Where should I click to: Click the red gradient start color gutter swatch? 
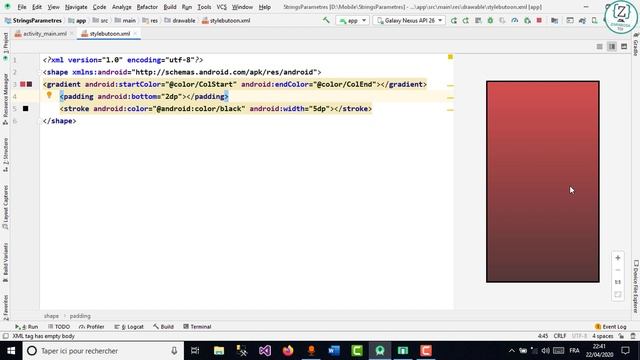point(23,84)
